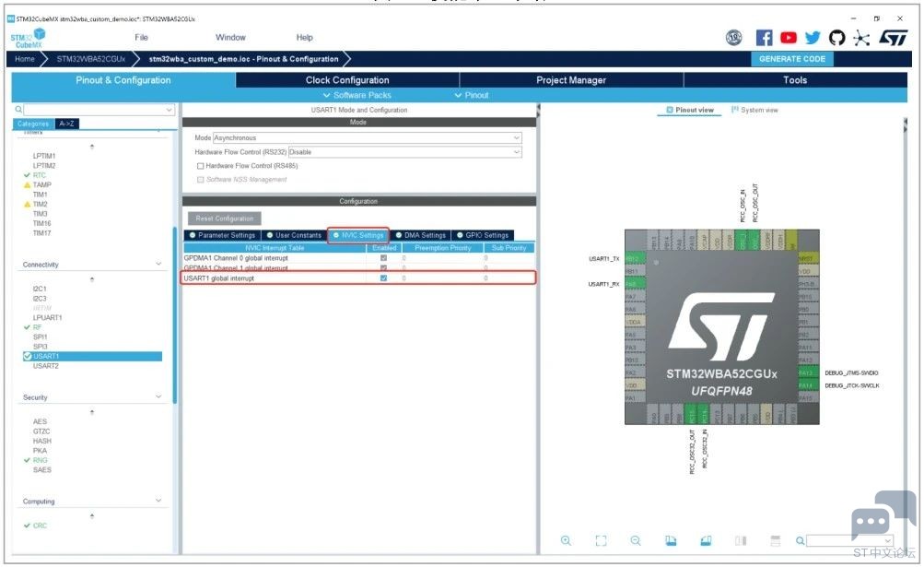Open the pin search combo box

click(x=849, y=540)
